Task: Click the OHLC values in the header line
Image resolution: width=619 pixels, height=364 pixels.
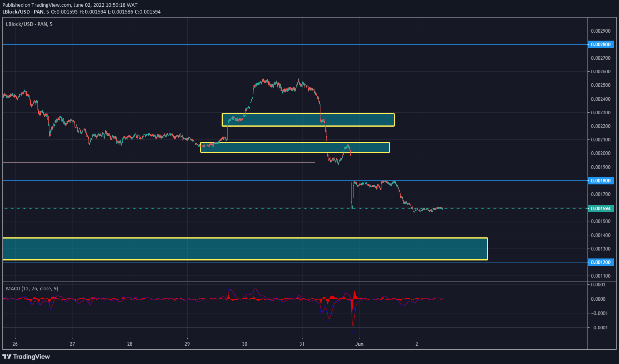Action: click(106, 12)
